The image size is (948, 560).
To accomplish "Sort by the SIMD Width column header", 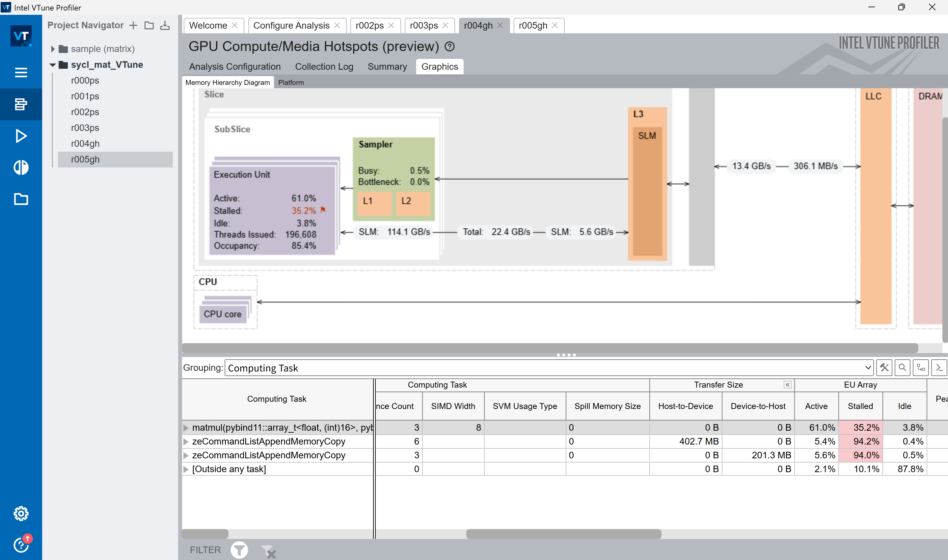I will pyautogui.click(x=453, y=406).
